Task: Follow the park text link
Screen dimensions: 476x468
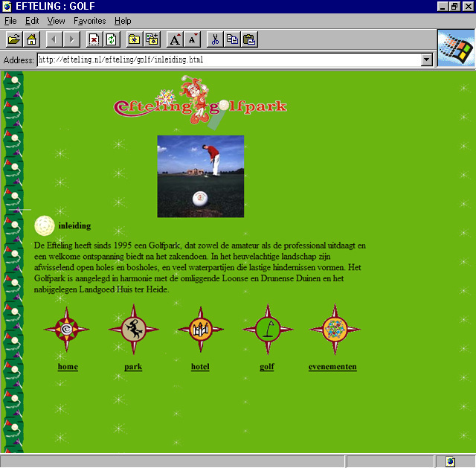Action: pyautogui.click(x=133, y=367)
